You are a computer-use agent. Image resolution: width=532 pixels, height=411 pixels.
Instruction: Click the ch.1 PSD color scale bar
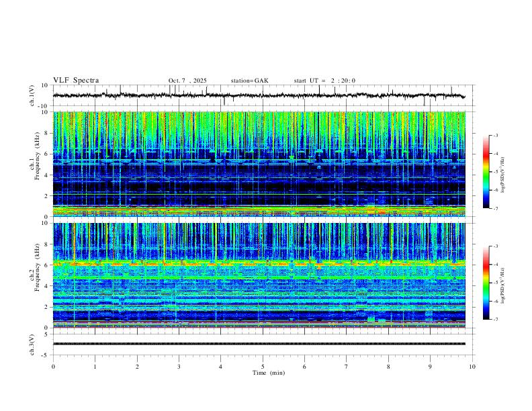click(x=486, y=172)
